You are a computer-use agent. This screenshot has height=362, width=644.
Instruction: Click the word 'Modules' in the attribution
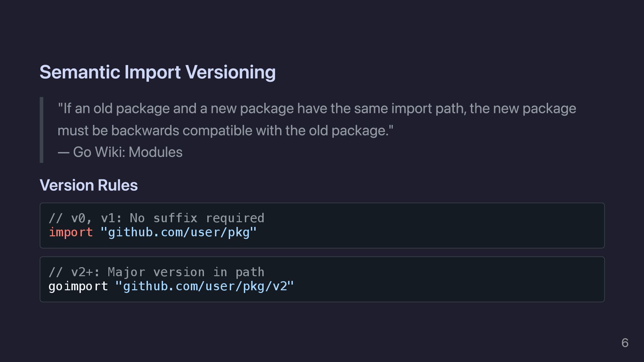pyautogui.click(x=155, y=152)
